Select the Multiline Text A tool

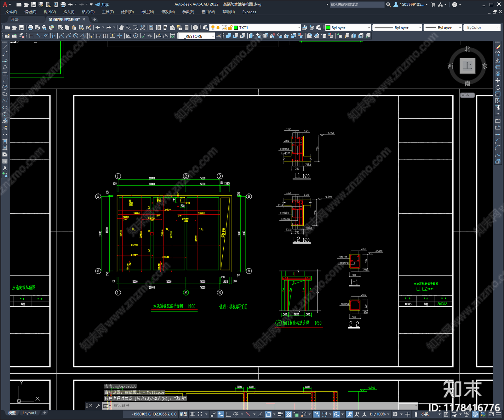(x=5, y=168)
